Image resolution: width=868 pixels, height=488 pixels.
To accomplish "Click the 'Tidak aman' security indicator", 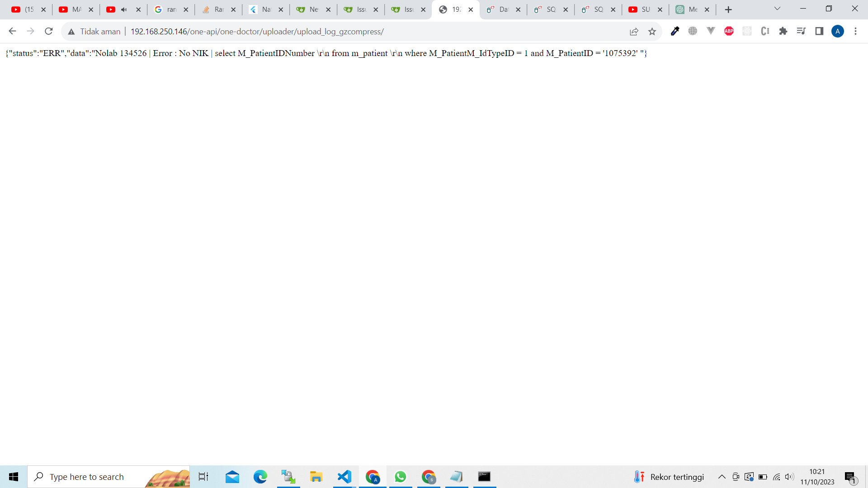I will [94, 31].
